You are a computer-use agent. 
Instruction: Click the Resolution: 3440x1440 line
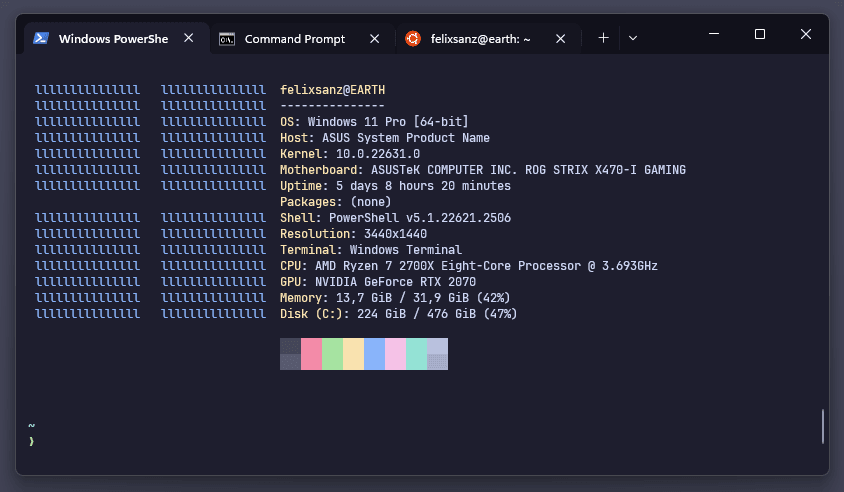353,234
